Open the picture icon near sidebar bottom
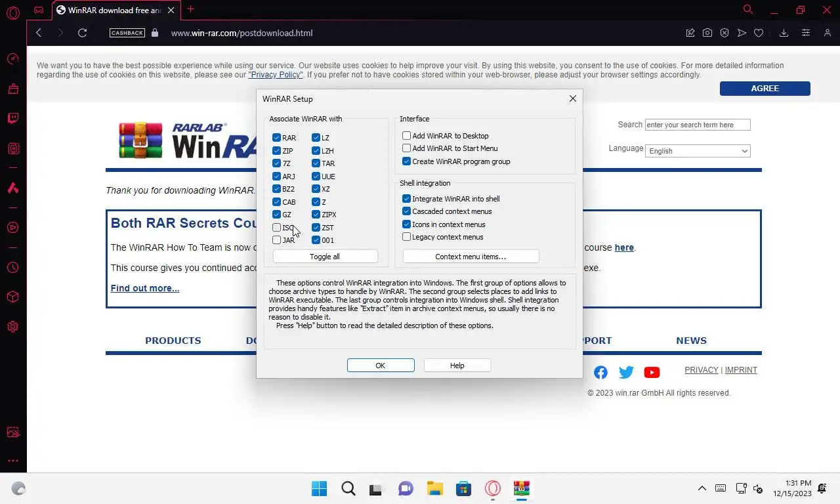 click(x=13, y=432)
